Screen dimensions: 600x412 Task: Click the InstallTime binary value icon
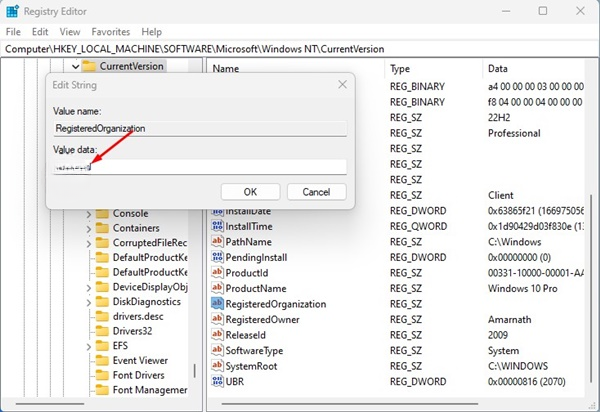click(x=217, y=226)
